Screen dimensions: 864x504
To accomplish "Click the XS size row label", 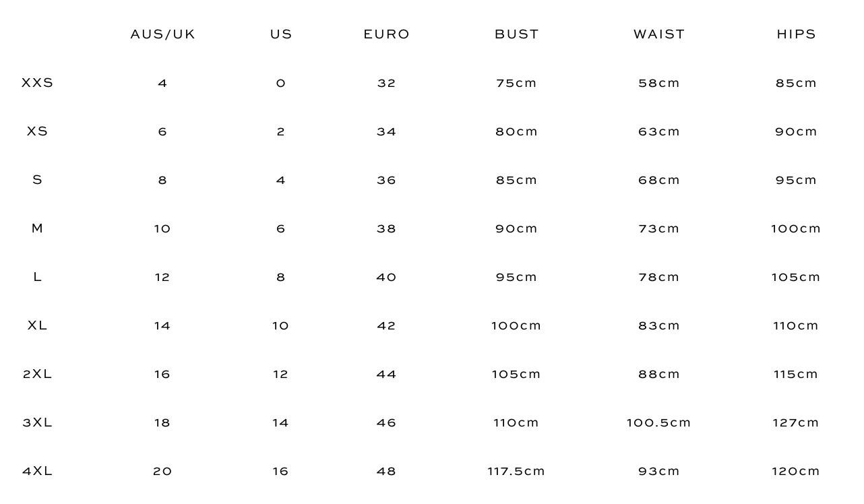I will (x=37, y=131).
